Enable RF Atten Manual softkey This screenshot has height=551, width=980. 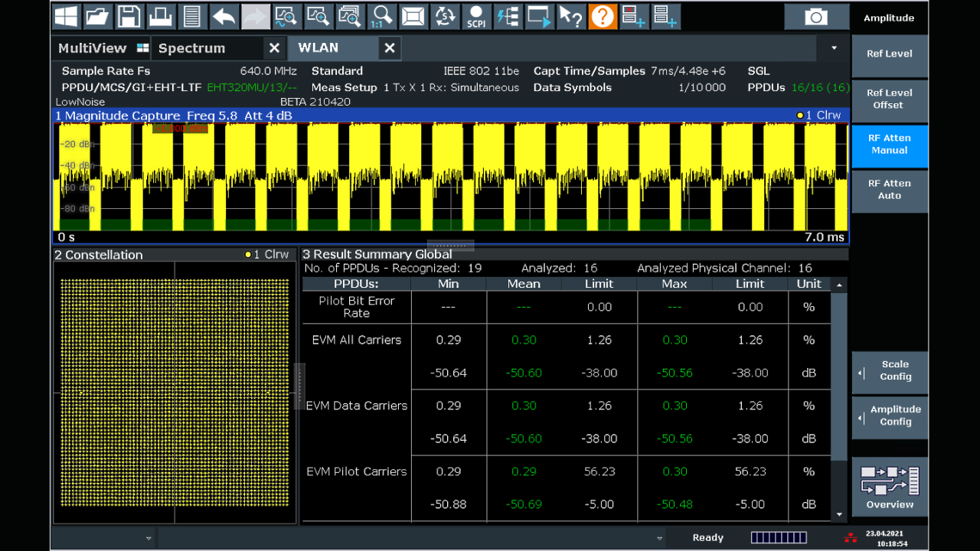(890, 145)
